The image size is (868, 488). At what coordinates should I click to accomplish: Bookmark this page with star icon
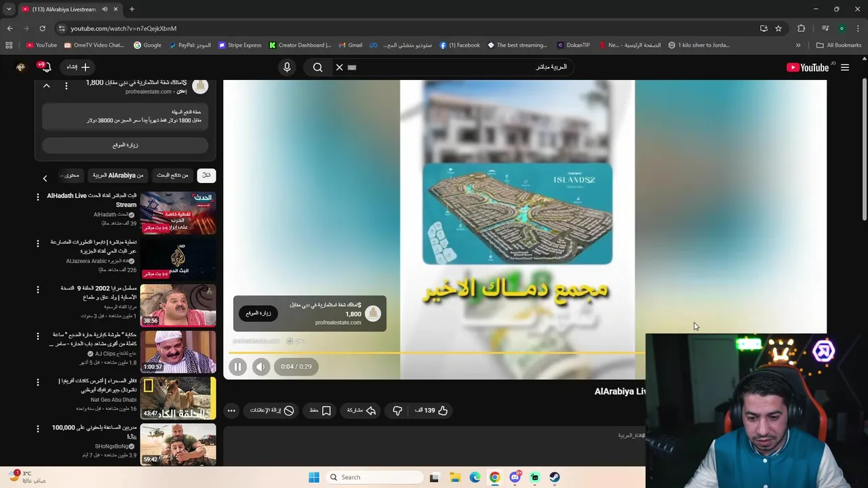(778, 28)
